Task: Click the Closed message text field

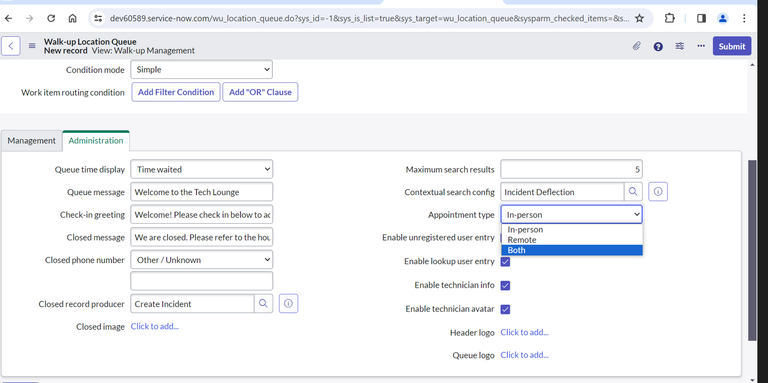Action: coord(201,237)
